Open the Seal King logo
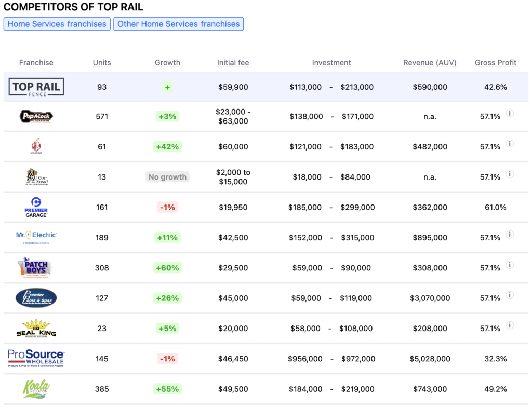The height and width of the screenshot is (410, 532). click(36, 328)
